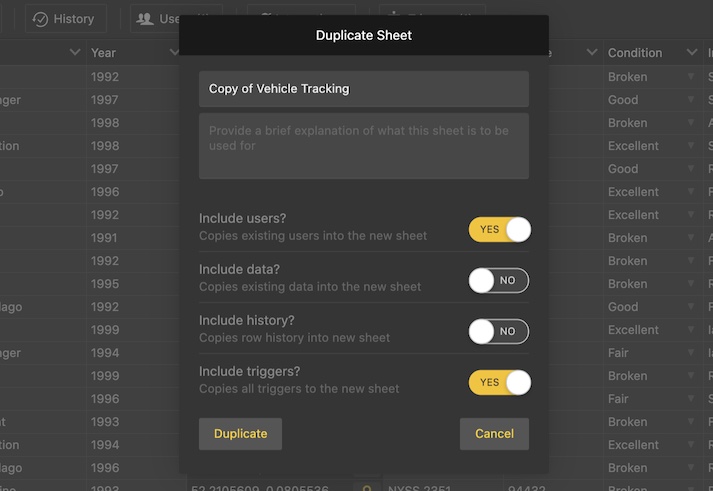The height and width of the screenshot is (491, 713).
Task: Switch off the Include triggers toggle
Action: click(499, 382)
